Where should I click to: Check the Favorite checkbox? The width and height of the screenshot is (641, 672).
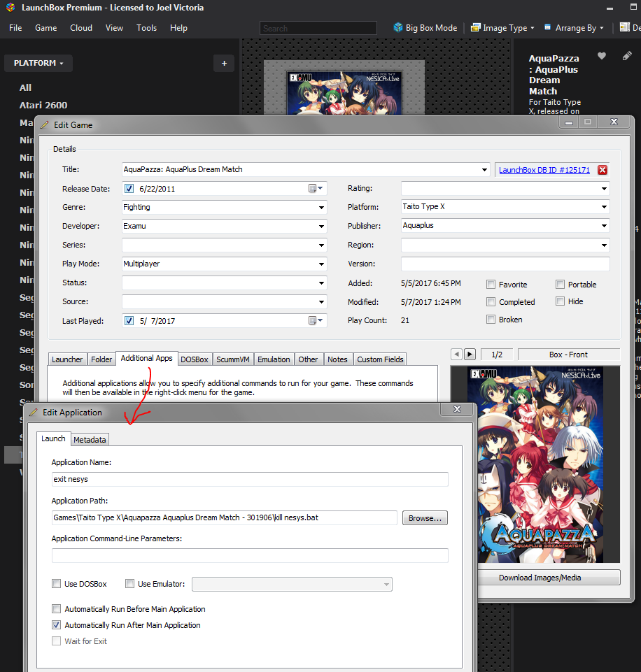491,284
